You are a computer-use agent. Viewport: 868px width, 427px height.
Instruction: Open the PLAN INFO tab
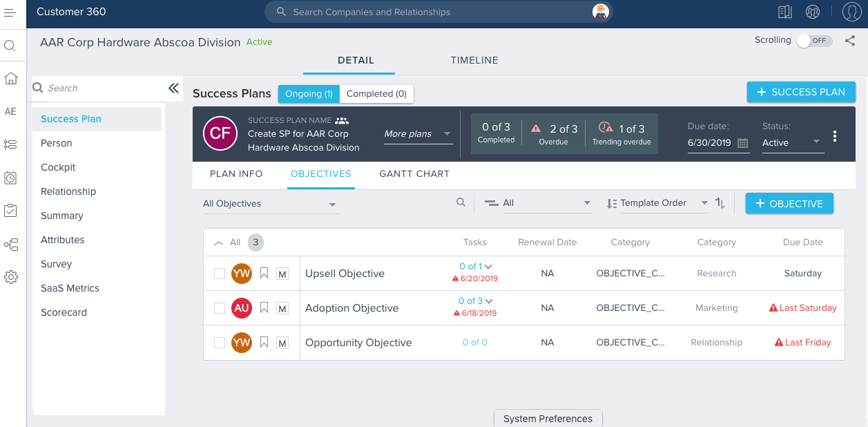[x=236, y=174]
